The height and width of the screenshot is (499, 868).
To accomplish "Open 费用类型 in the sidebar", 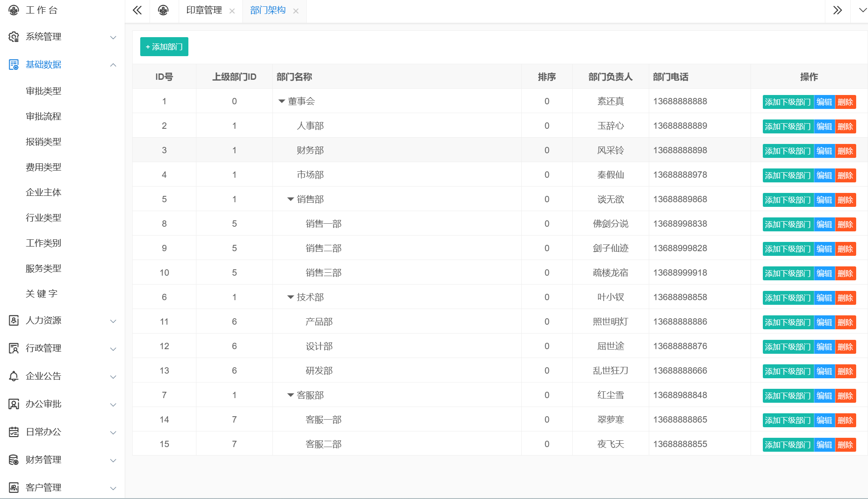I will [44, 167].
